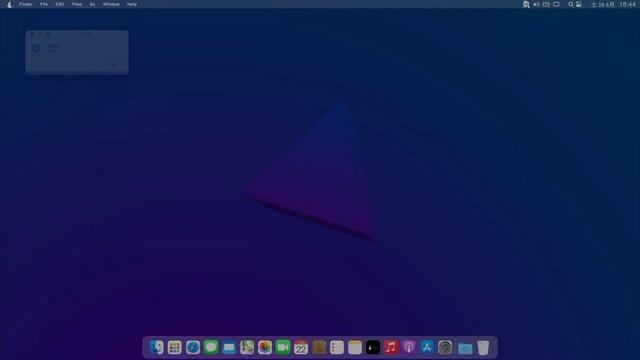Viewport: 640px width, 360px height.
Task: Open the Go menu
Action: [93, 4]
